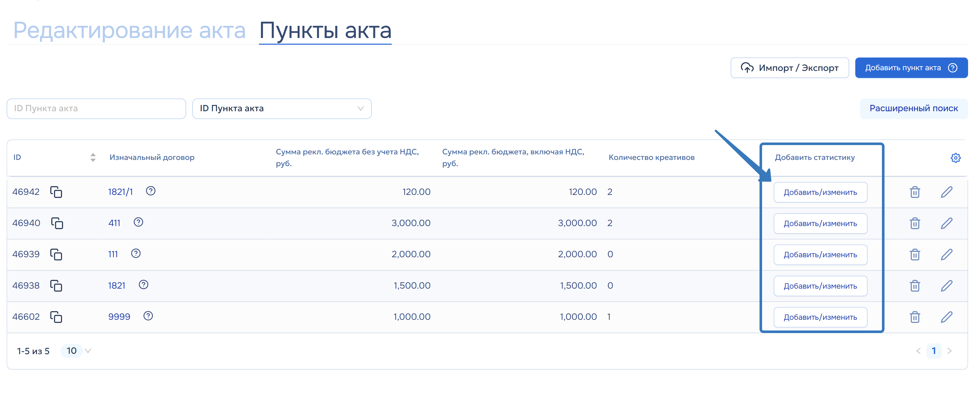The height and width of the screenshot is (399, 980).
Task: Copy ID 46942 with the copy icon
Action: tap(56, 192)
